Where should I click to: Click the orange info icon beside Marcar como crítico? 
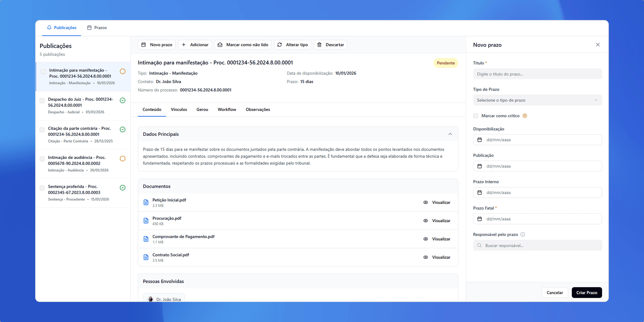525,116
